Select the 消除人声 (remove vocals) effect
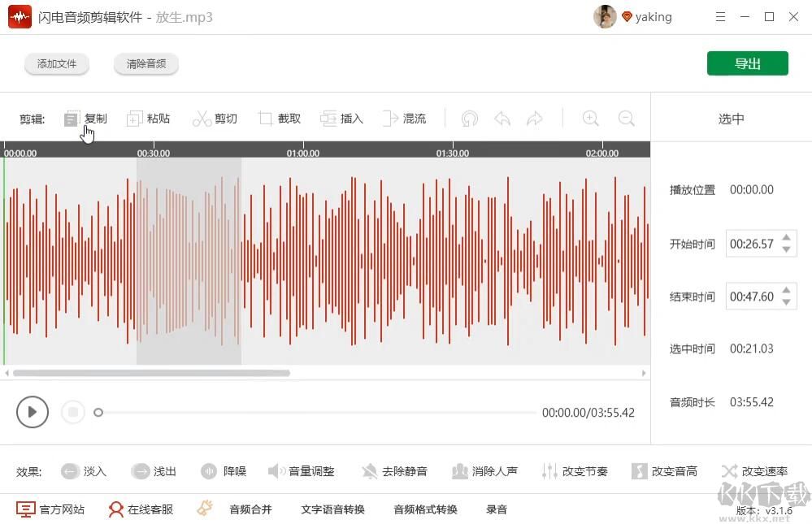The image size is (812, 524). pos(485,471)
